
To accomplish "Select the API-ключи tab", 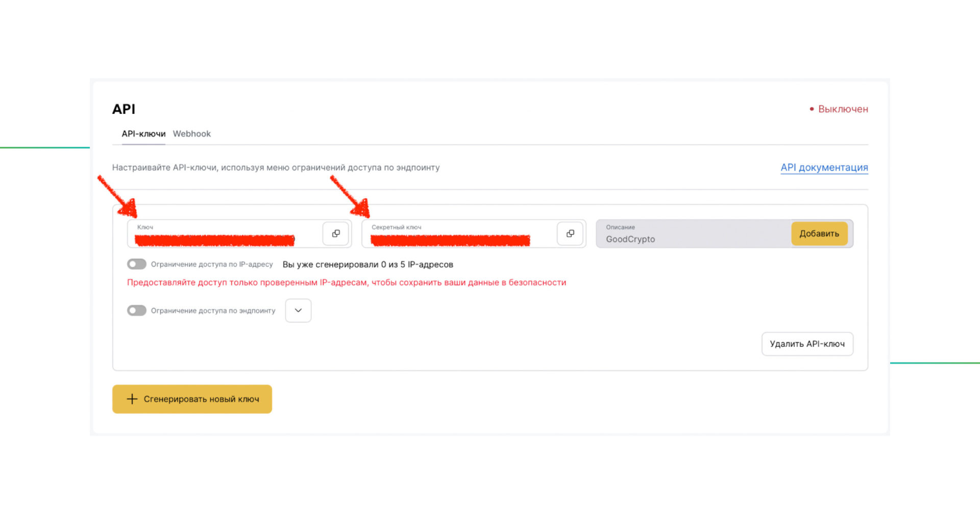I will pyautogui.click(x=143, y=134).
